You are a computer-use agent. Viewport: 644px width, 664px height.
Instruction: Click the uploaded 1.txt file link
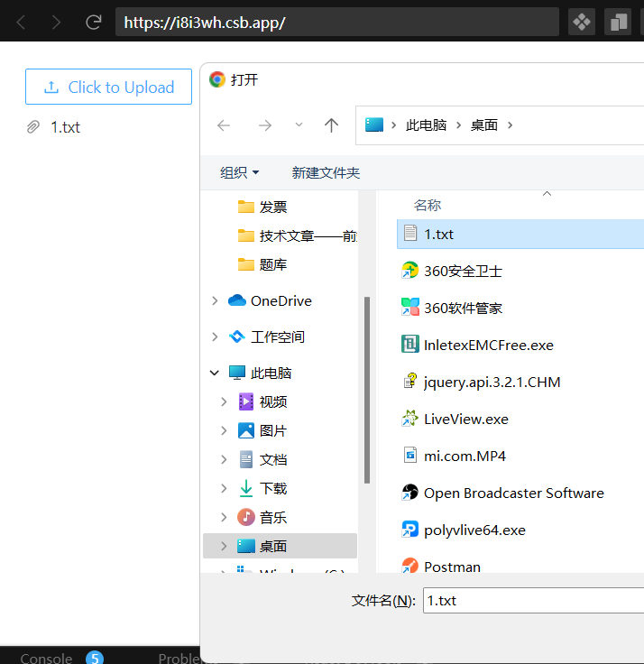[x=65, y=127]
